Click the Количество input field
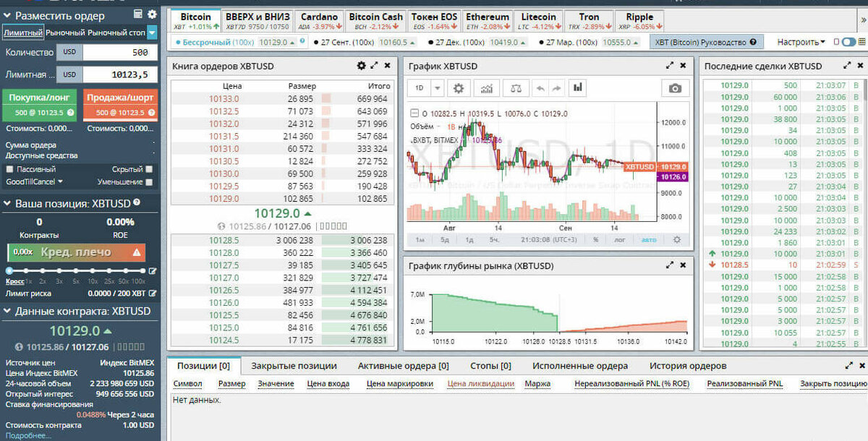This screenshot has width=868, height=441. [119, 52]
